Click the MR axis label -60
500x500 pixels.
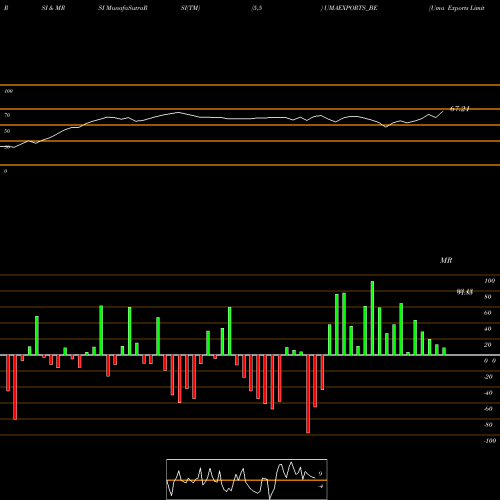tap(488, 409)
